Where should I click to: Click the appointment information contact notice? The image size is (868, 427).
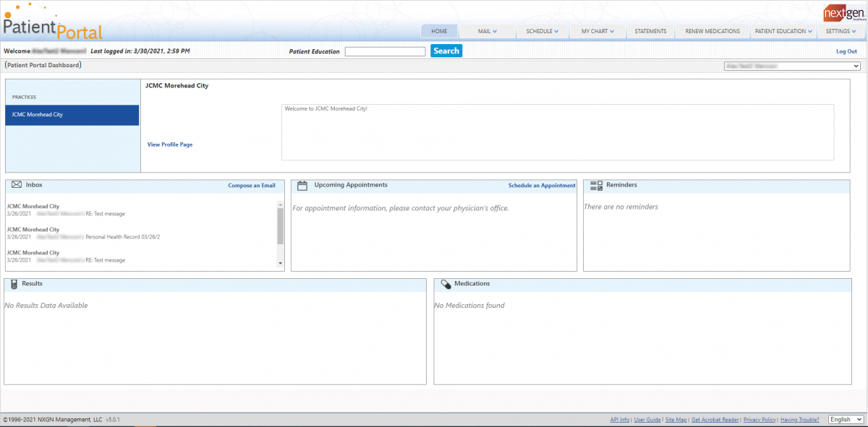pos(401,208)
